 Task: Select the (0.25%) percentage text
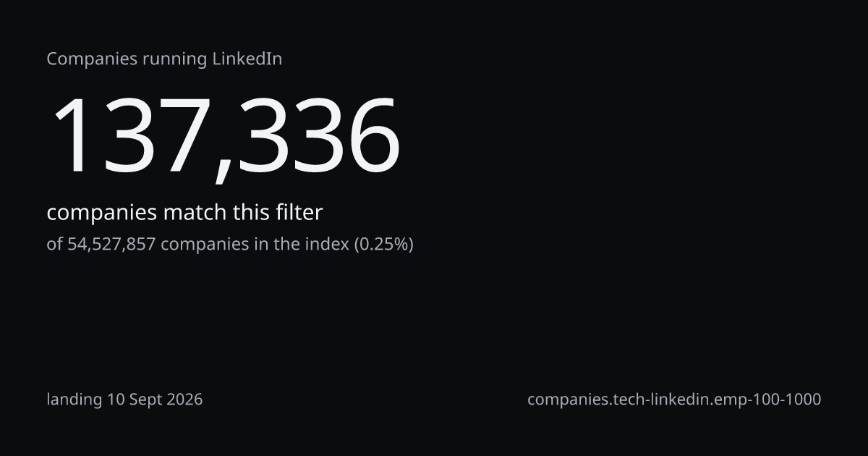click(383, 245)
